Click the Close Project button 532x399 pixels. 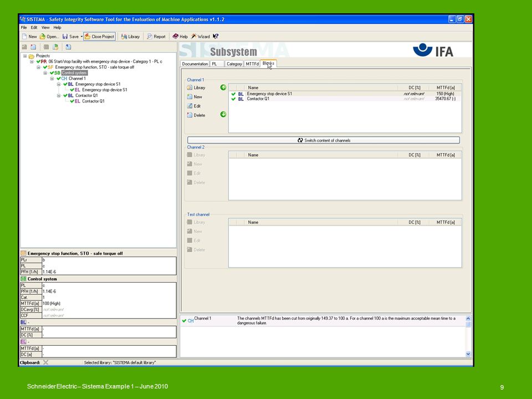[100, 37]
